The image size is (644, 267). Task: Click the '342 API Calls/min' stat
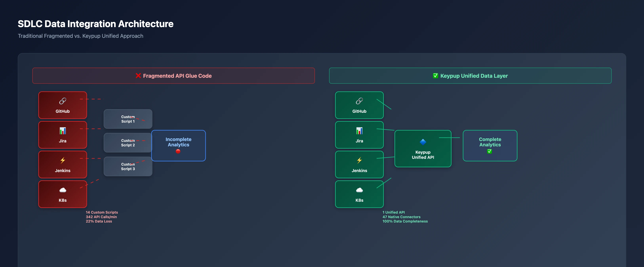[x=101, y=217]
